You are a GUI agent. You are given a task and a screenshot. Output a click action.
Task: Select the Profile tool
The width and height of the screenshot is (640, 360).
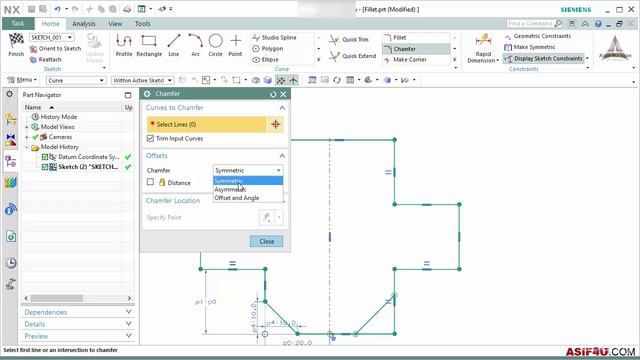click(x=124, y=45)
